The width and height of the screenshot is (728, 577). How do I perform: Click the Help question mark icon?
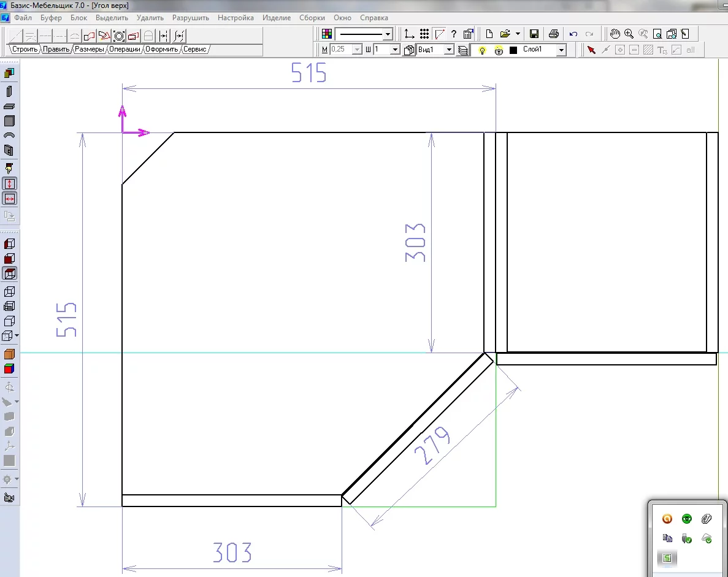coord(454,34)
